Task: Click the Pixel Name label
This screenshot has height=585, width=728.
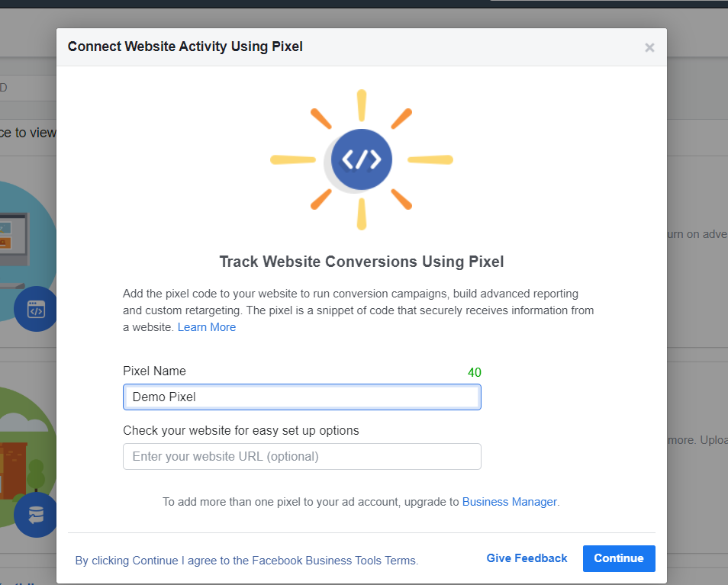Action: coord(154,371)
